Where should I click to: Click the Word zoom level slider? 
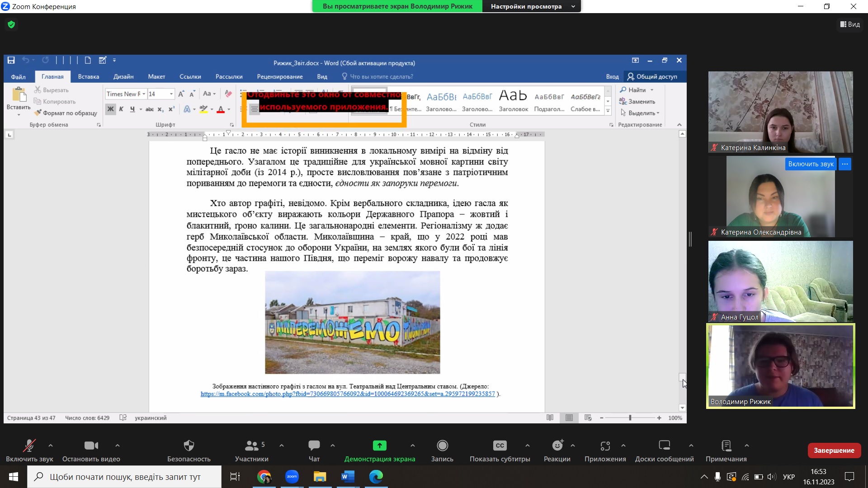pyautogui.click(x=630, y=418)
